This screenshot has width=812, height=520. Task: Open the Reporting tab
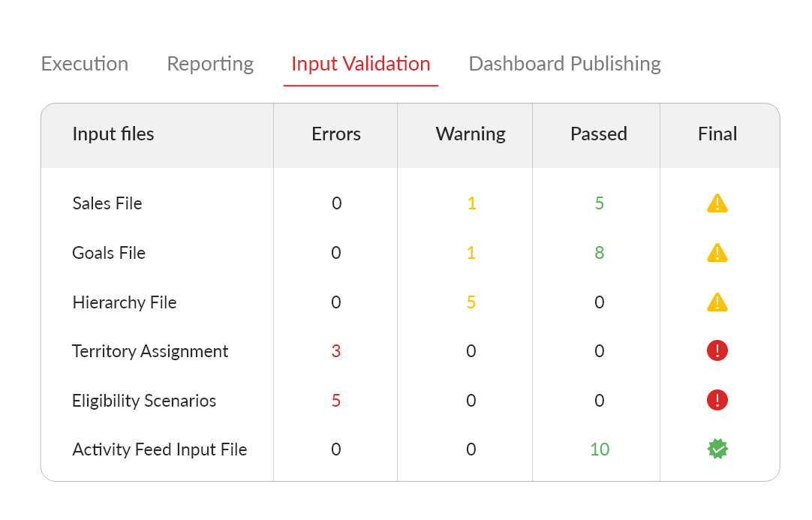coord(210,64)
